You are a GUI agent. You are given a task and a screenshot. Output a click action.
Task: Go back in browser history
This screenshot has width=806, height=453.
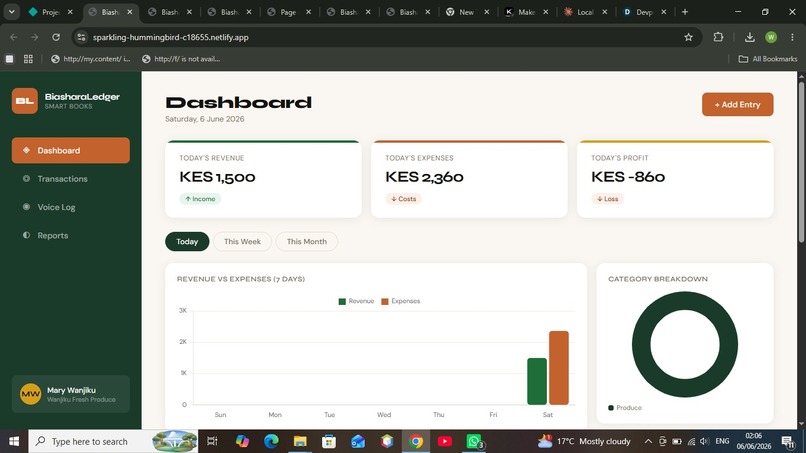(14, 37)
